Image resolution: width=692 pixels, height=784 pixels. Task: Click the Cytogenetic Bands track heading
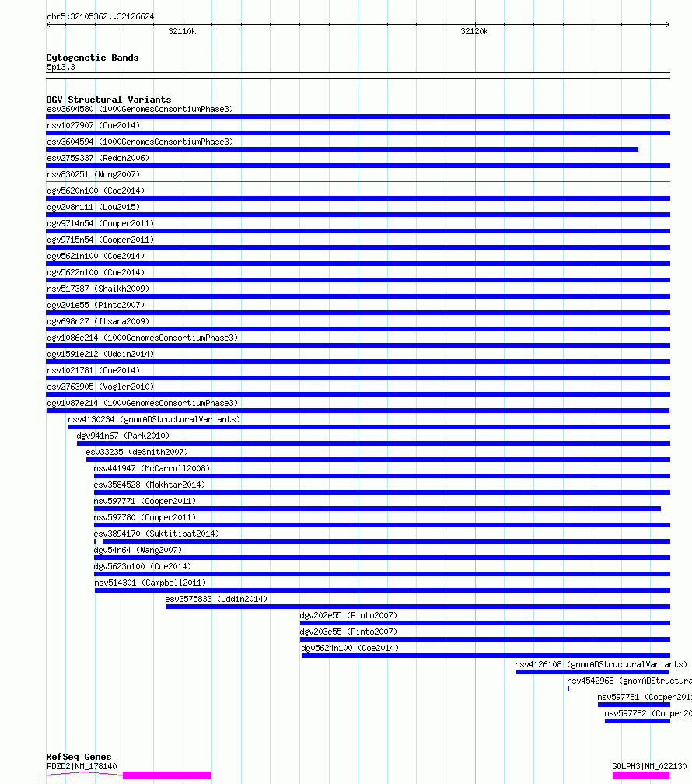pos(92,58)
